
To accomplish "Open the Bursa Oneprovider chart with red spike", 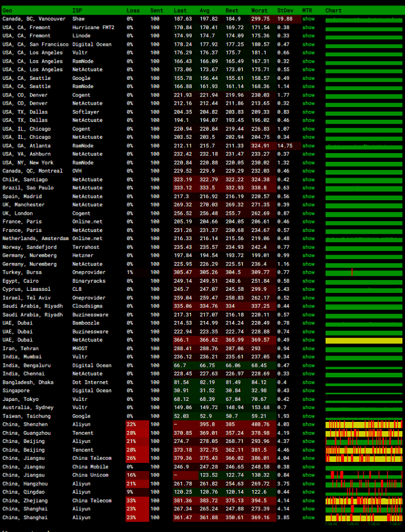I will tap(364, 272).
